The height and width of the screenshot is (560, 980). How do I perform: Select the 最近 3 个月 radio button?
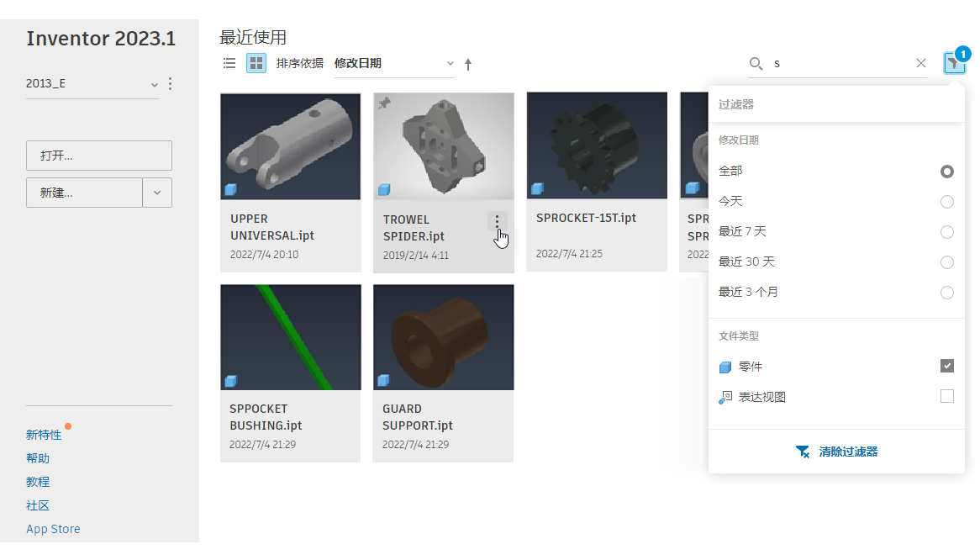[947, 293]
